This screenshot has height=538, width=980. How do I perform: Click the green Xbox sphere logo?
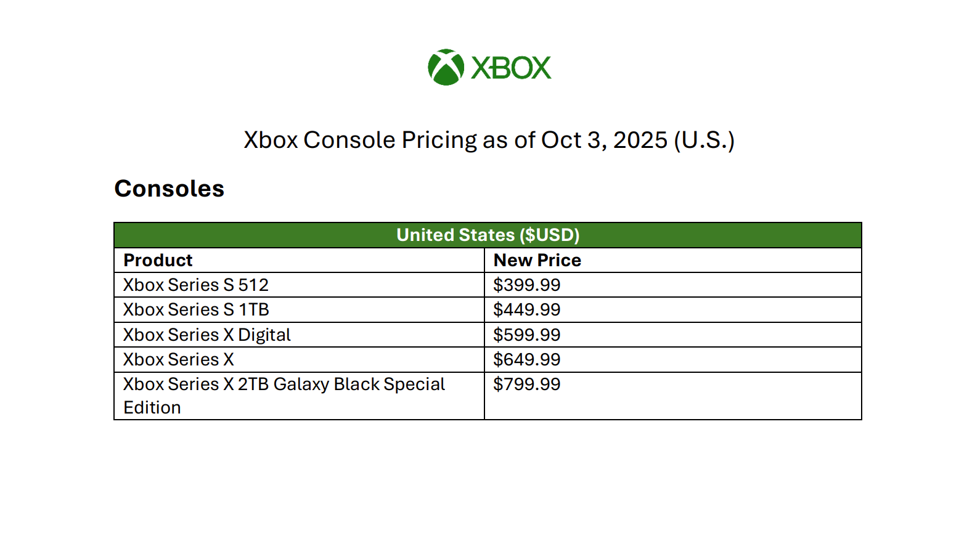(446, 67)
